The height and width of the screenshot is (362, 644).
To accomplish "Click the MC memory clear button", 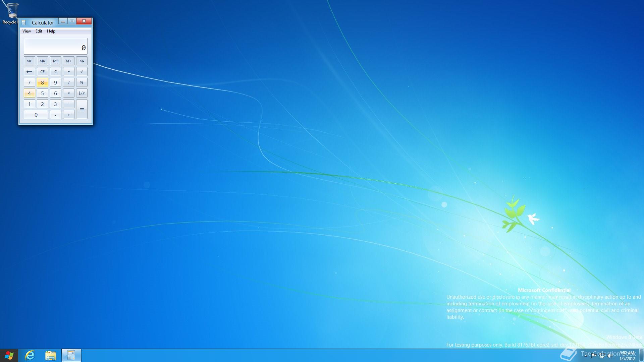I will point(29,61).
